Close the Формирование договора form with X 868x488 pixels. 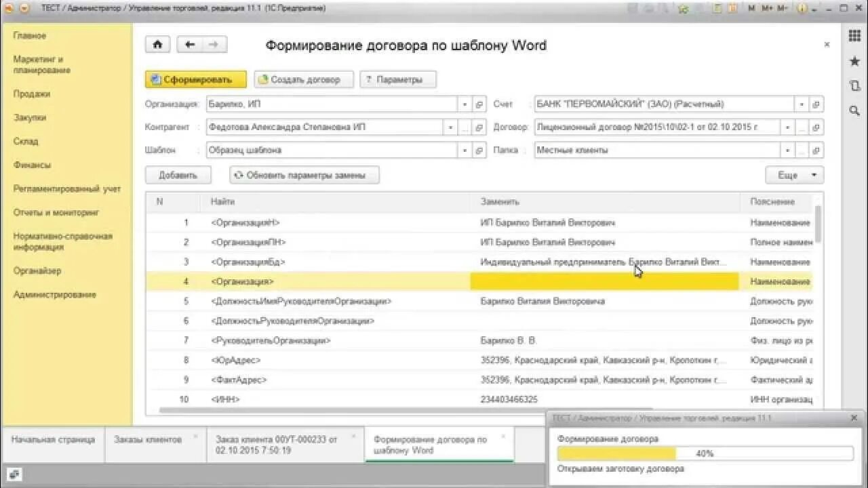[827, 45]
